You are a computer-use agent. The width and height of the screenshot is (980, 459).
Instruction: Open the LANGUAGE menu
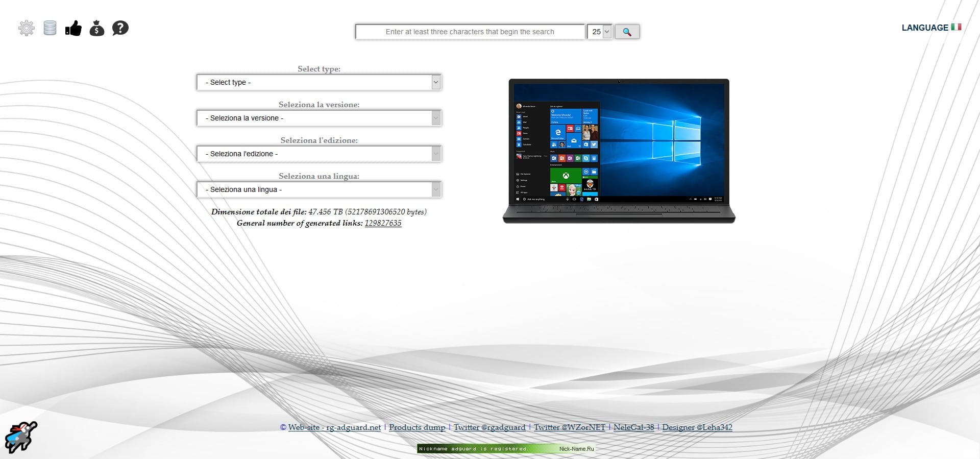(924, 28)
